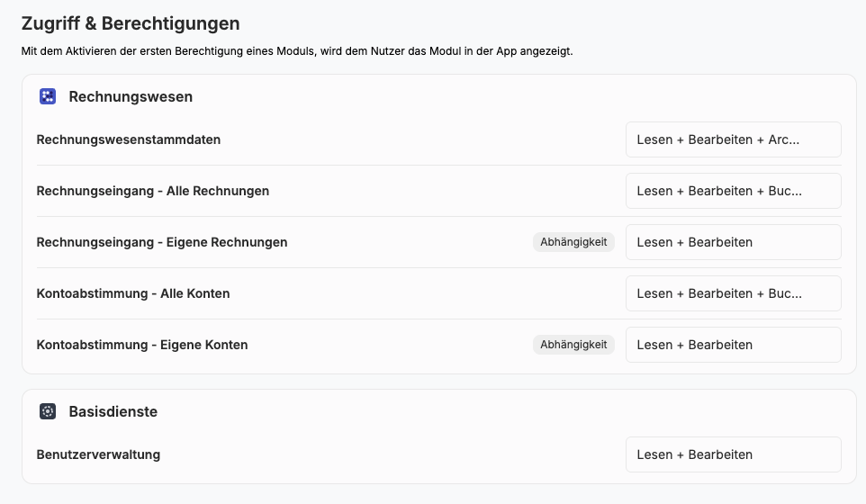Click Abhängigkeit badge beside Rechnungseingang - Eigene Rechnungen
This screenshot has width=866, height=504.
coord(573,242)
